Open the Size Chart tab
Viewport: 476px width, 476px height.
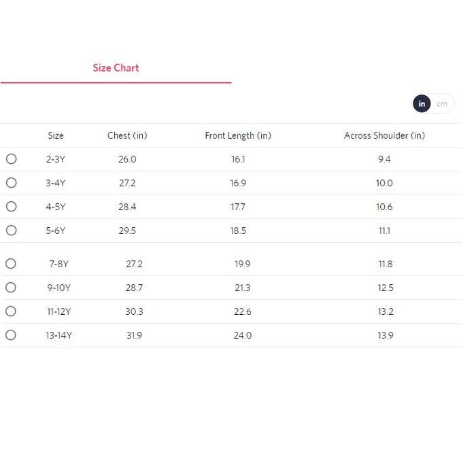point(116,68)
